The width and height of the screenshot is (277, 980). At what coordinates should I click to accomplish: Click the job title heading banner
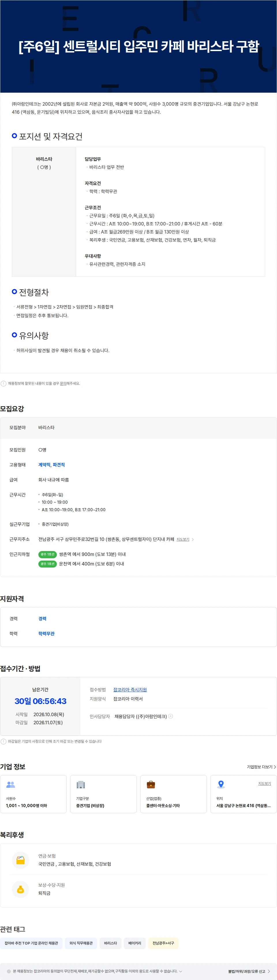(x=138, y=46)
